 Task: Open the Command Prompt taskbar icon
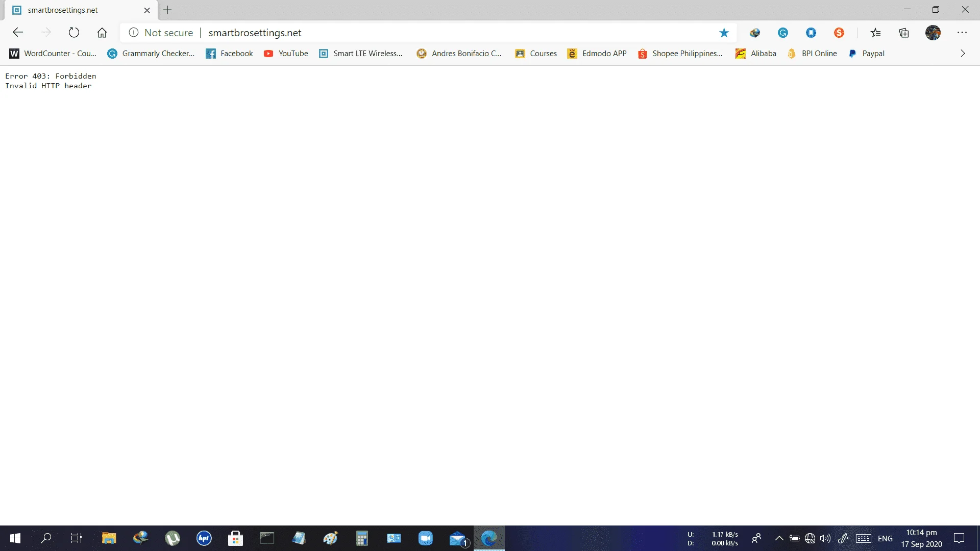[267, 538]
